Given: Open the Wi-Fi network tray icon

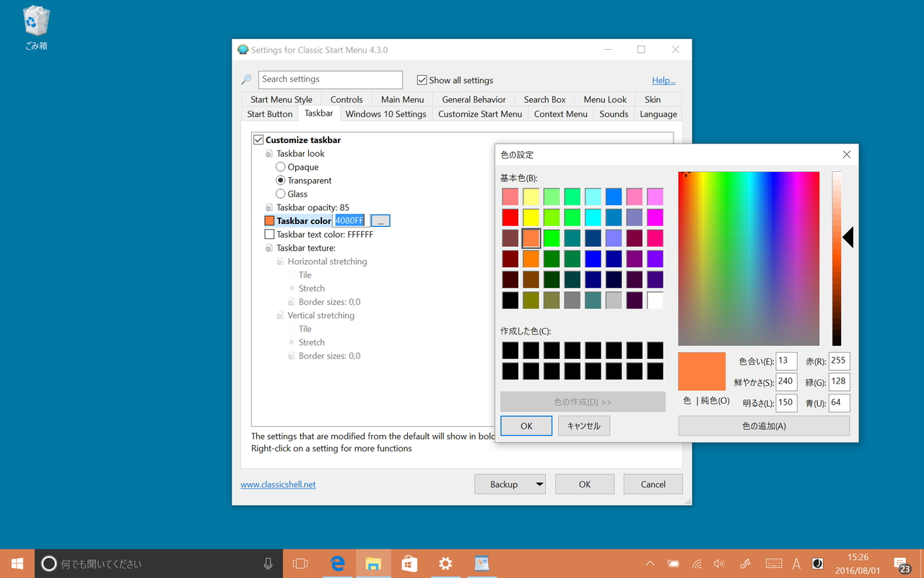Looking at the screenshot, I should click(x=697, y=564).
